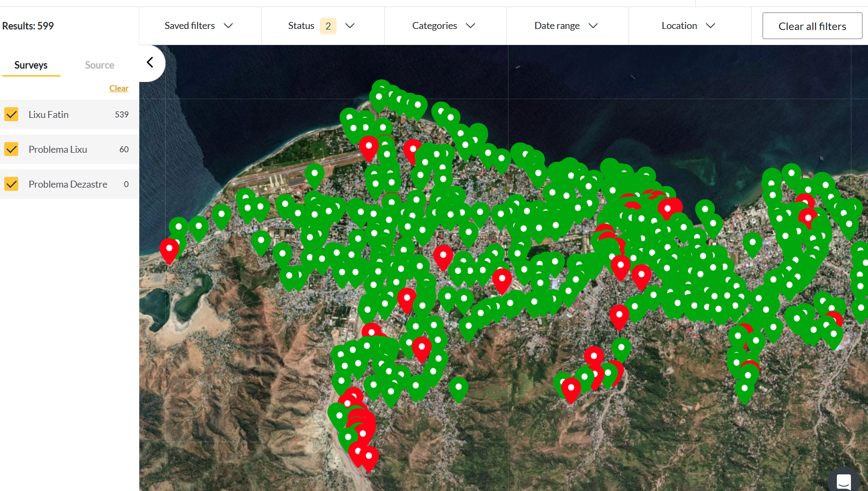The height and width of the screenshot is (491, 868).
Task: Uncheck the Lixu Fatin survey checkbox
Action: click(11, 115)
